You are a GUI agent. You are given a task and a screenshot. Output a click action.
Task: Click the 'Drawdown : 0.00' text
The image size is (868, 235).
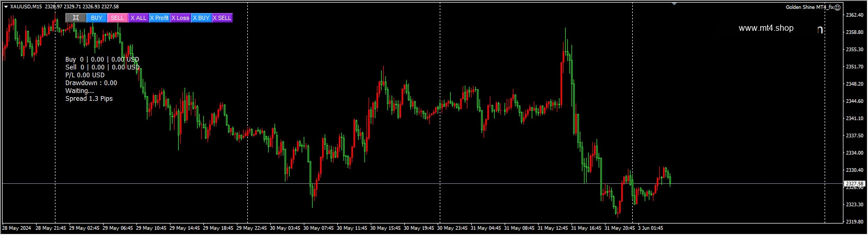tap(91, 83)
